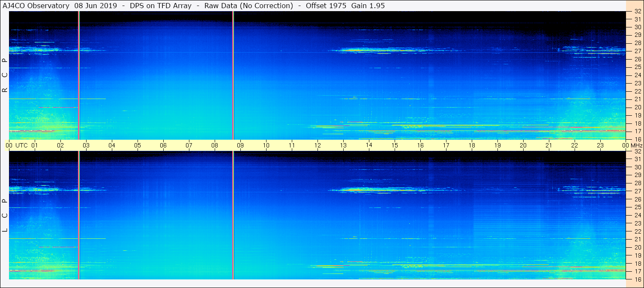The height and width of the screenshot is (288, 644).
Task: Select hour 09 on the UTC axis
Action: click(x=240, y=145)
